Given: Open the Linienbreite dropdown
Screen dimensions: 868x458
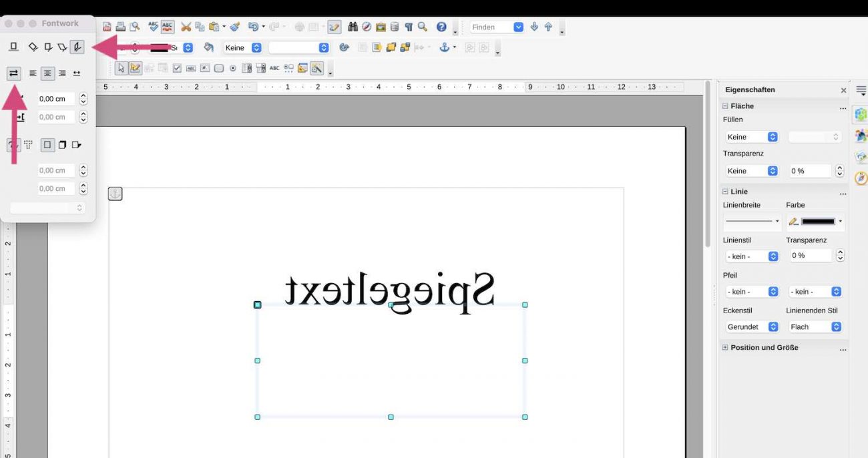Looking at the screenshot, I should [x=752, y=221].
